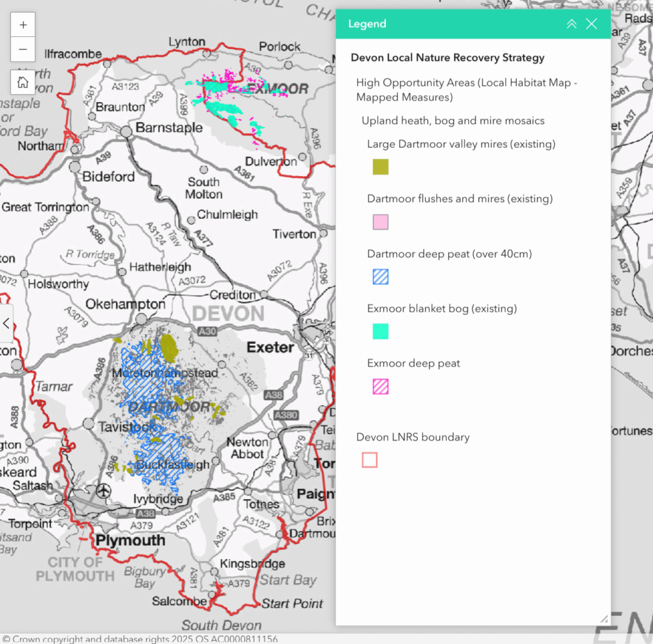Click the home default extent button
This screenshot has height=644, width=653.
point(23,82)
